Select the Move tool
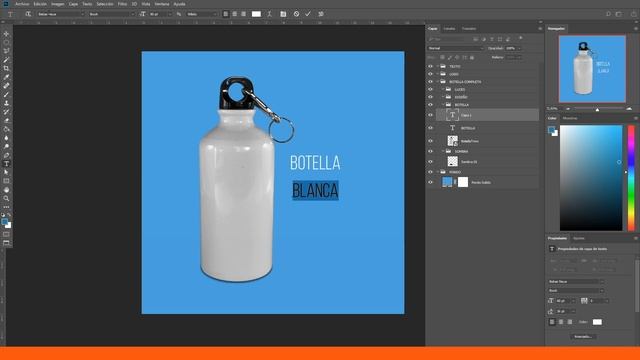This screenshot has width=640, height=360. click(6, 34)
